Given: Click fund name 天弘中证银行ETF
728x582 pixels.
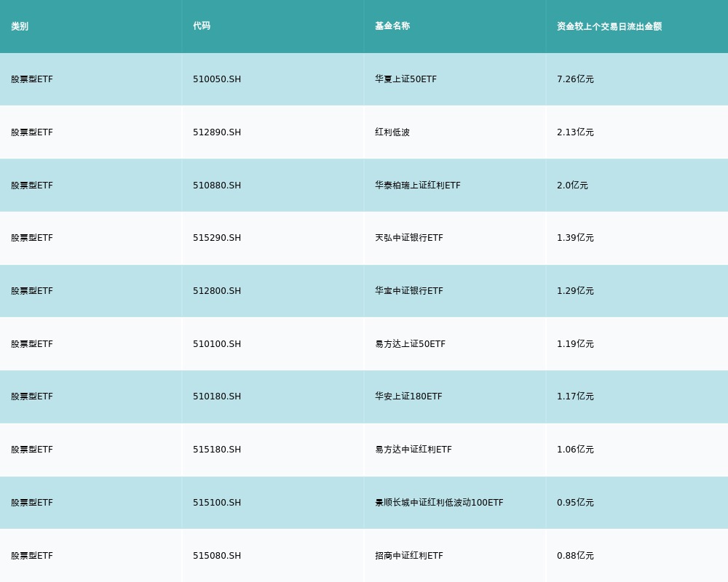Looking at the screenshot, I should coord(409,238).
